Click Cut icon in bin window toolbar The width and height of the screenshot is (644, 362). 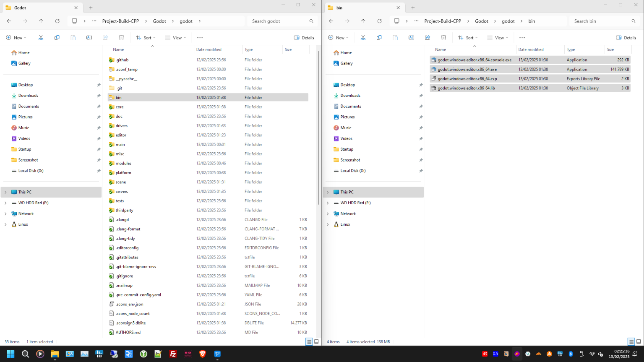pyautogui.click(x=363, y=38)
